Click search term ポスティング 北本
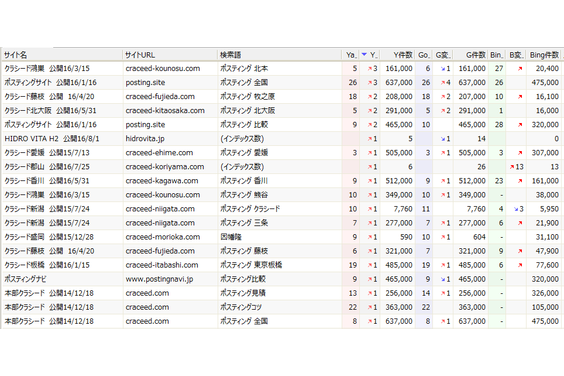Viewport: 564px width, 376px height. coord(244,68)
